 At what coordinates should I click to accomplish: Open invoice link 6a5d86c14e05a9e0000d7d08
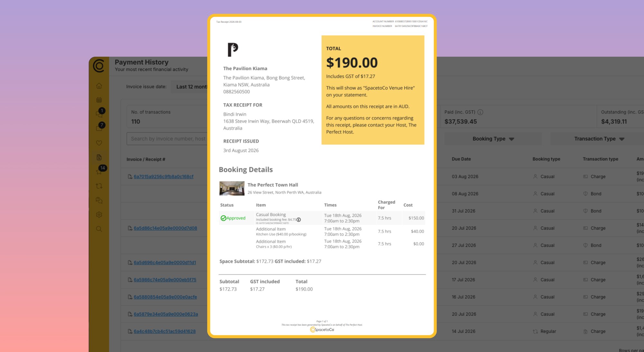point(166,228)
